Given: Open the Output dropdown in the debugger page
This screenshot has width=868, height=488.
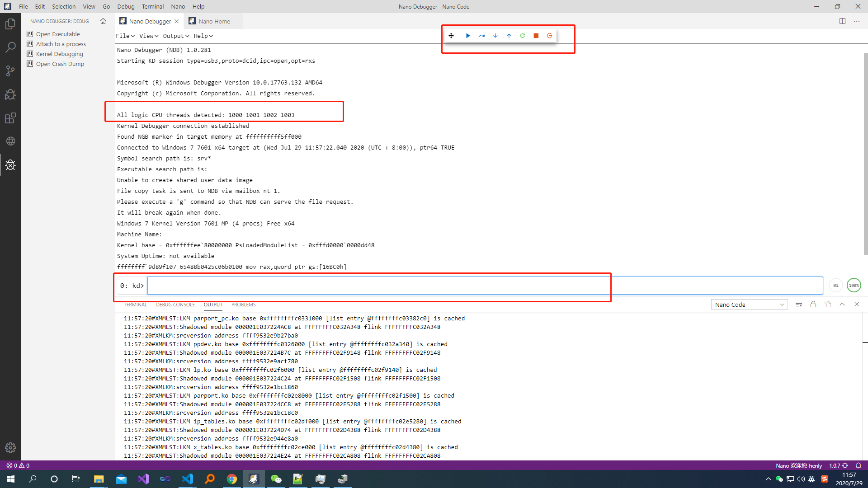Looking at the screenshot, I should pos(176,36).
